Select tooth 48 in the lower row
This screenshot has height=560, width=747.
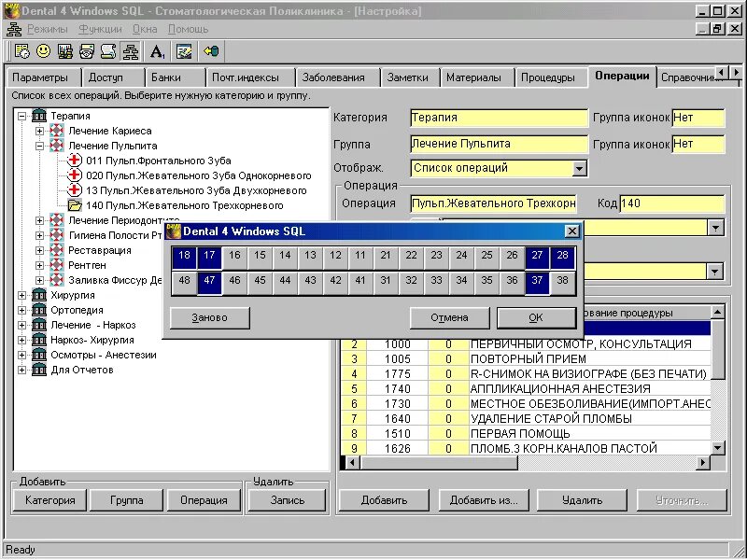184,281
